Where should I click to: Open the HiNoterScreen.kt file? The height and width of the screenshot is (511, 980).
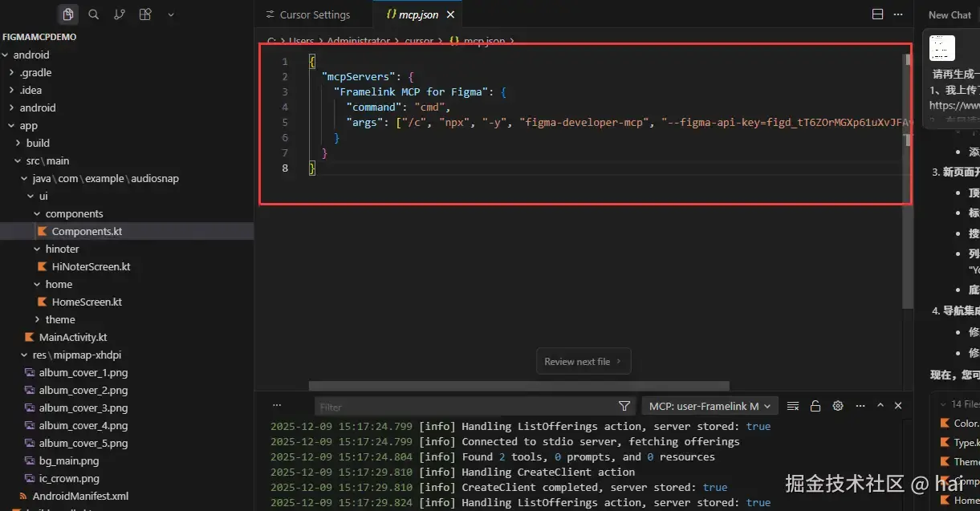[91, 266]
